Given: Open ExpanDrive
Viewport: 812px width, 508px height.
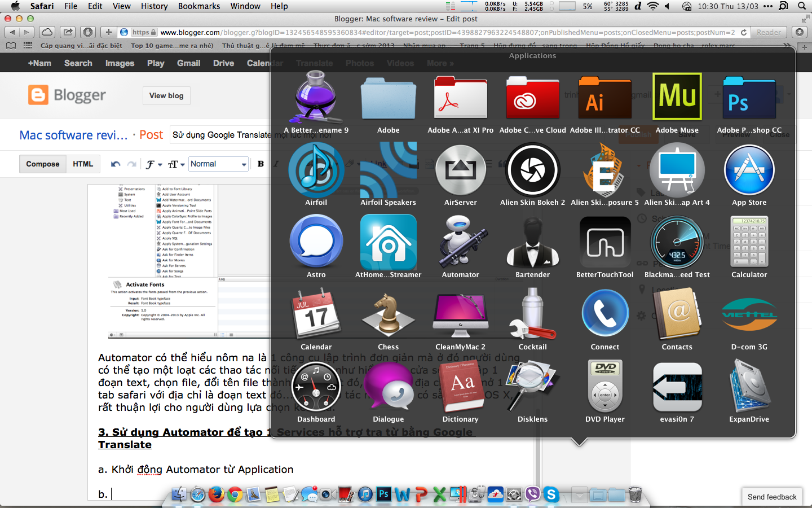Looking at the screenshot, I should (x=749, y=387).
